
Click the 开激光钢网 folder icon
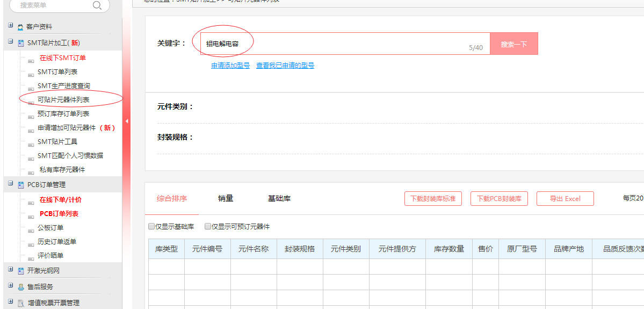21,271
